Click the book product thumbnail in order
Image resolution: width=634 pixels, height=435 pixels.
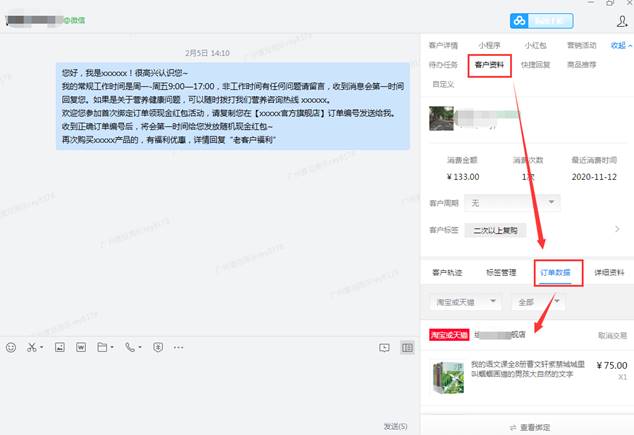point(447,376)
